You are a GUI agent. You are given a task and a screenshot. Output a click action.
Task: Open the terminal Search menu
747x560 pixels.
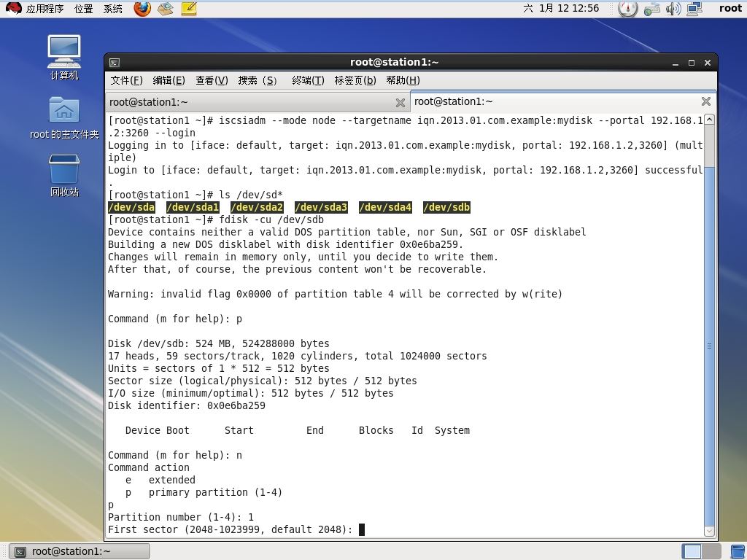[258, 80]
